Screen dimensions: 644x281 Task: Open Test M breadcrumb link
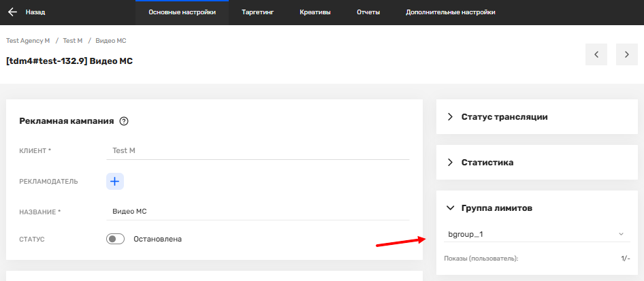[x=73, y=41]
